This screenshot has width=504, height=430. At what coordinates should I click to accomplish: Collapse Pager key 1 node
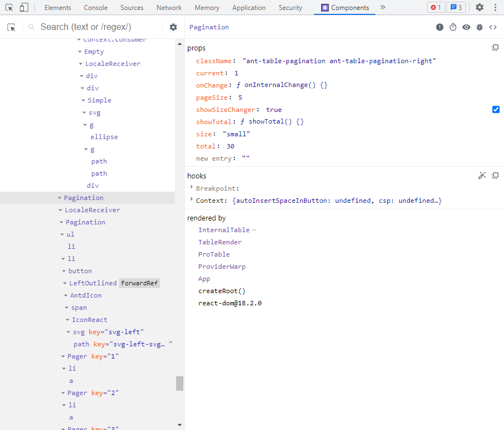click(63, 356)
